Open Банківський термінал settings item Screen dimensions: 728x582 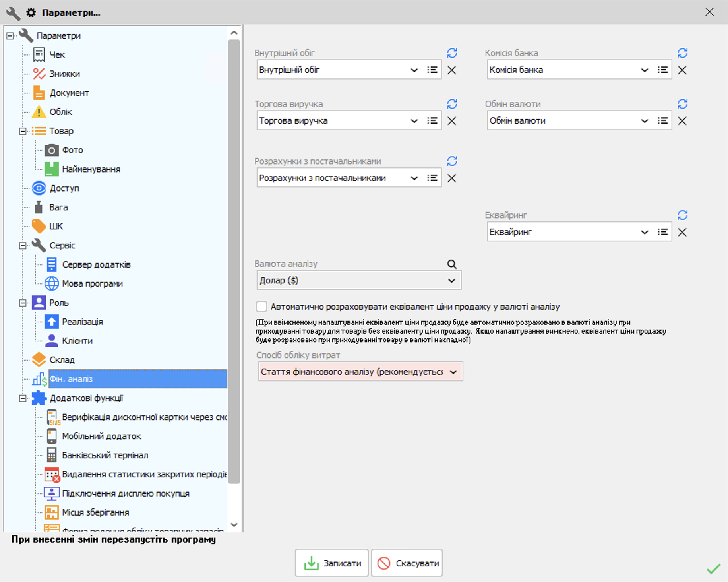[105, 455]
